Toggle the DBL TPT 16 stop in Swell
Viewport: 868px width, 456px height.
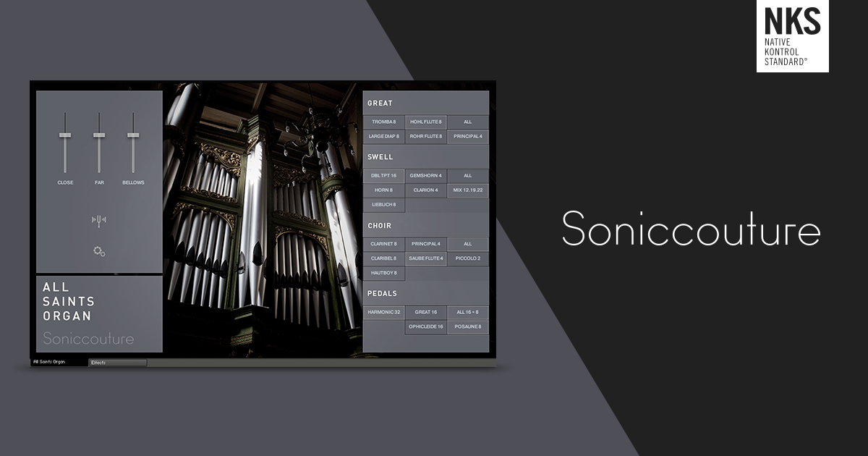pos(384,176)
